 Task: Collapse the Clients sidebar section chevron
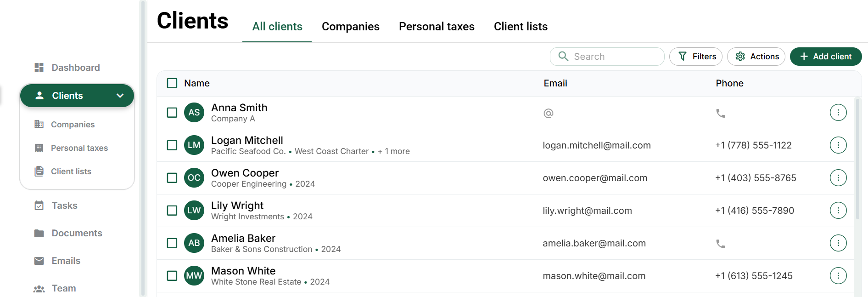pos(120,96)
